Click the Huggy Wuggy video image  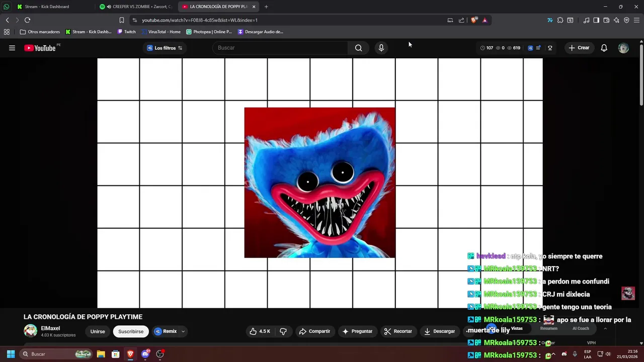[319, 183]
